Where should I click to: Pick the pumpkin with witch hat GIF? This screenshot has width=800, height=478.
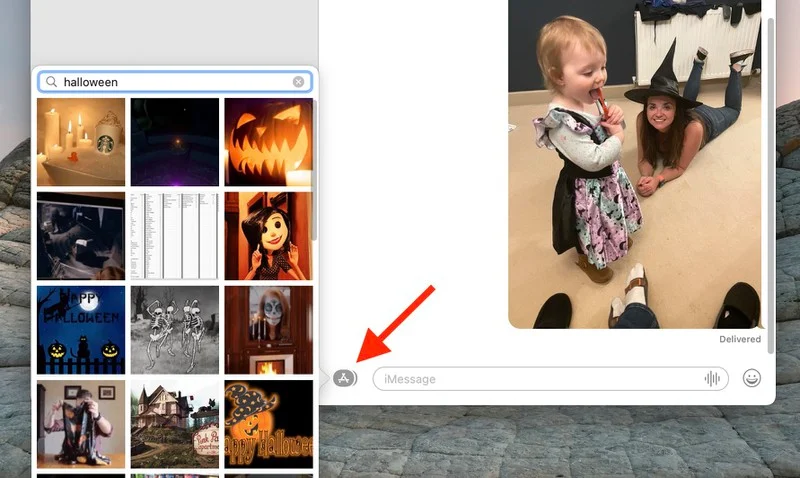(268, 424)
